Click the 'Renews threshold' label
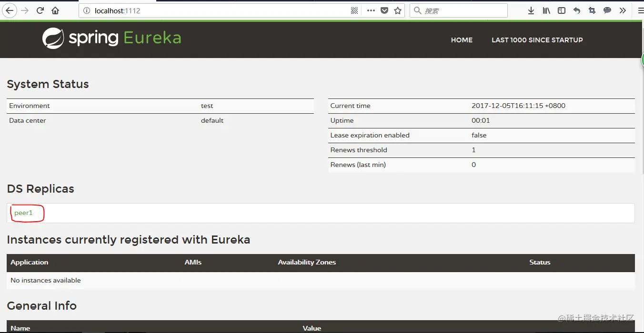644x333 pixels. 359,150
